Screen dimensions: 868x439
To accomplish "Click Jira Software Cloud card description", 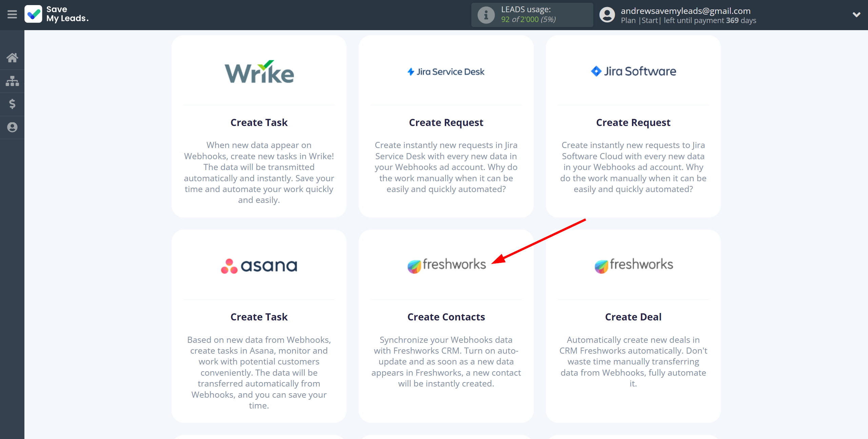I will [633, 167].
